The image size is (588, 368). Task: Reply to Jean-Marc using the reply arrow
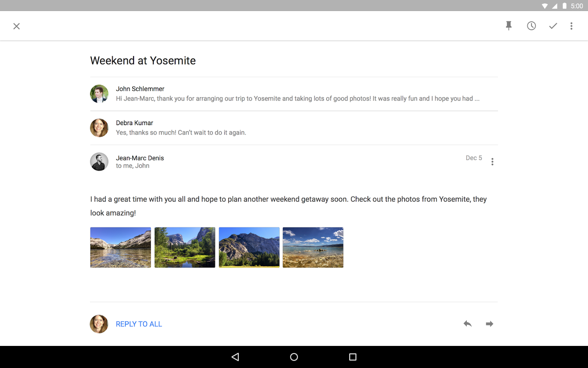pyautogui.click(x=467, y=323)
